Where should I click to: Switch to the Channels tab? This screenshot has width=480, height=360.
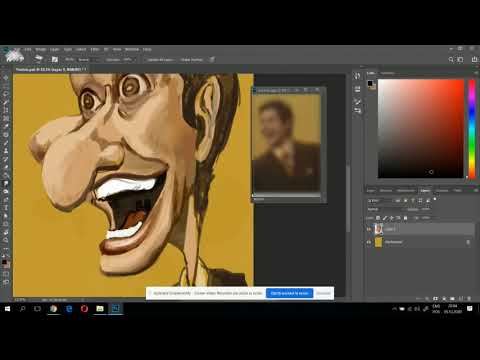coord(442,191)
